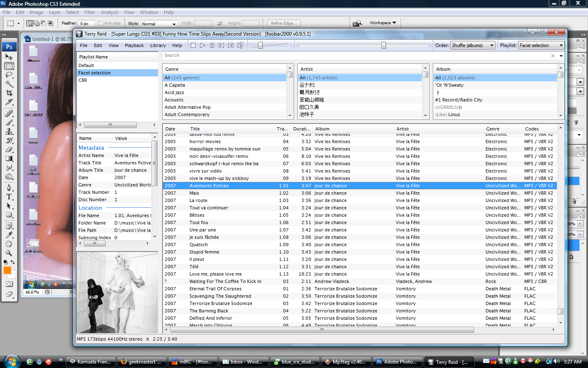Screen dimensions: 588x368
Task: Select the album #1 Record/Radio City
Action: 459,100
